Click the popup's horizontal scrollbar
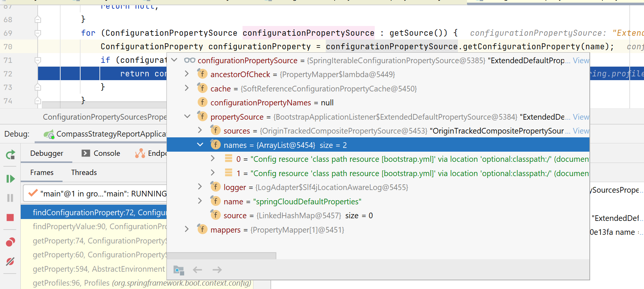 tap(221, 256)
